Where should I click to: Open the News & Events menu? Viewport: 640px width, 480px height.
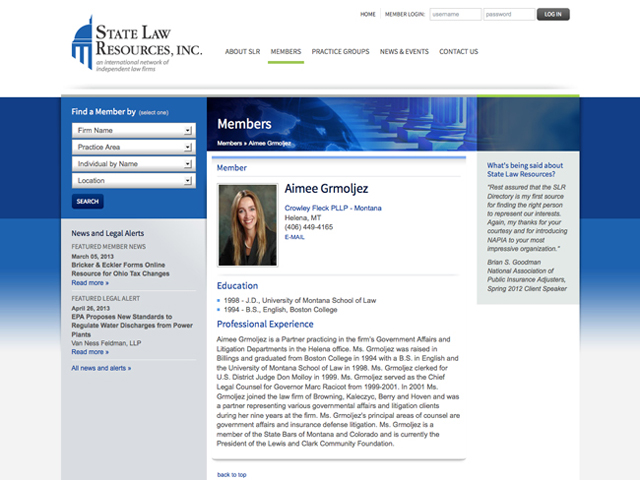pyautogui.click(x=404, y=51)
